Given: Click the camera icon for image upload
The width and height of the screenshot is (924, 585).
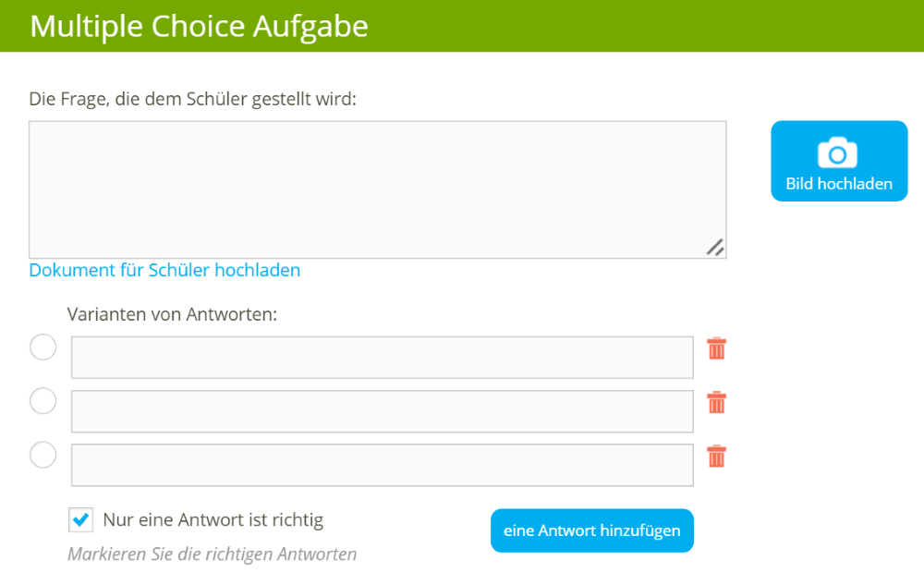Looking at the screenshot, I should pyautogui.click(x=838, y=152).
